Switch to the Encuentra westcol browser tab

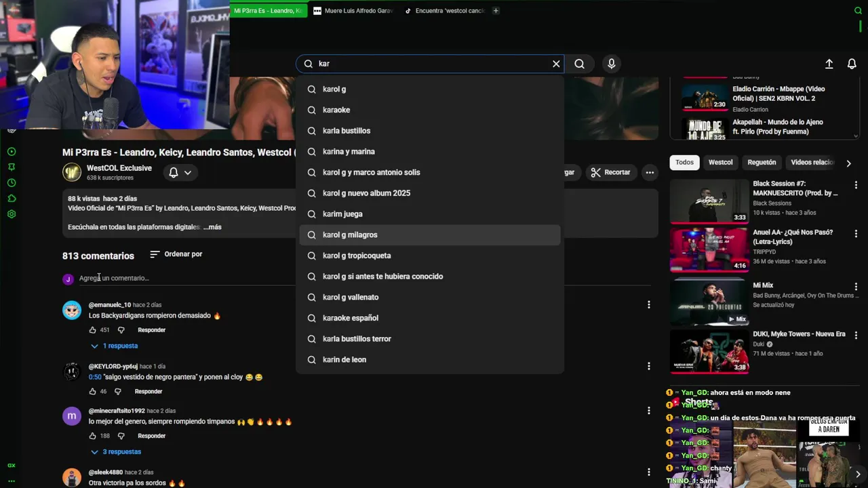point(444,11)
